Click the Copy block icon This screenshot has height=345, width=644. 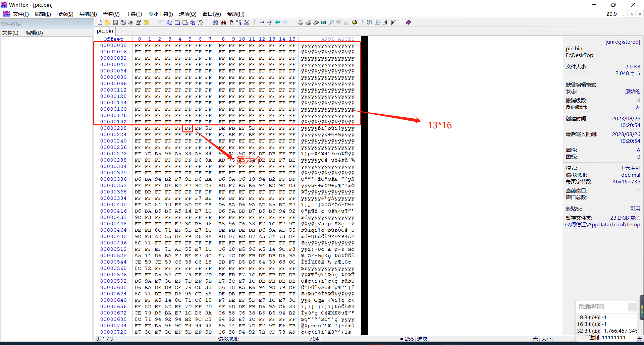(169, 22)
